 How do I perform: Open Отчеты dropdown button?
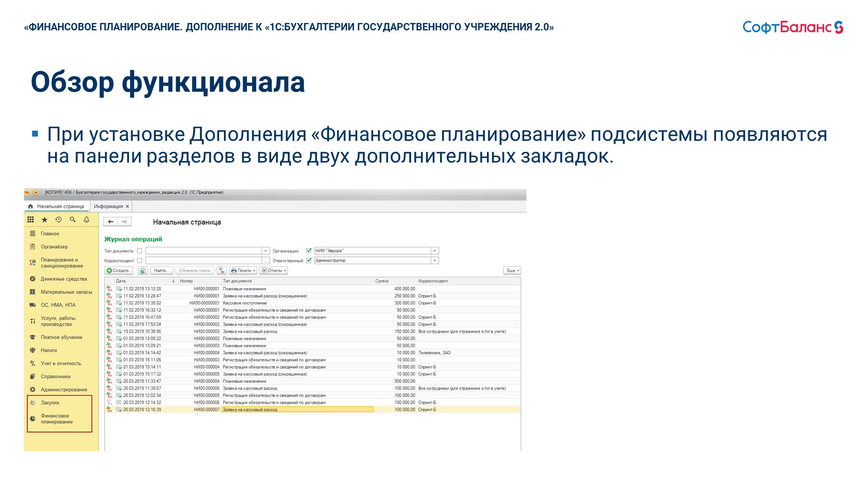click(274, 270)
